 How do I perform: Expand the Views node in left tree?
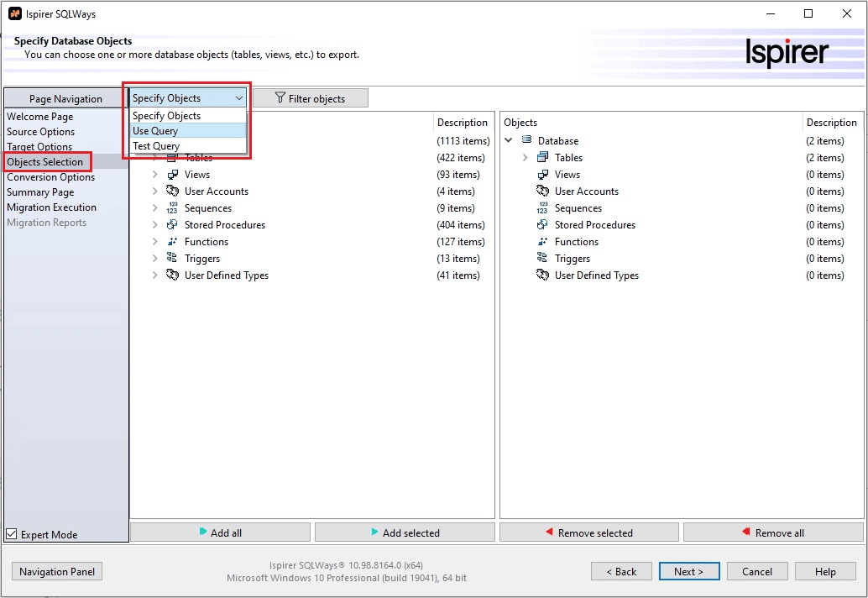[x=154, y=175]
